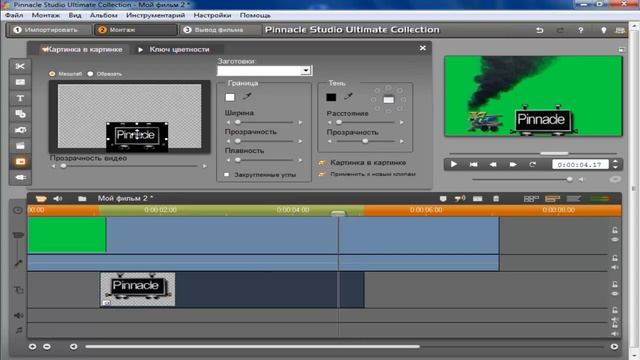The image size is (640, 360).
Task: Open the video effects plug tool
Action: [x=20, y=178]
